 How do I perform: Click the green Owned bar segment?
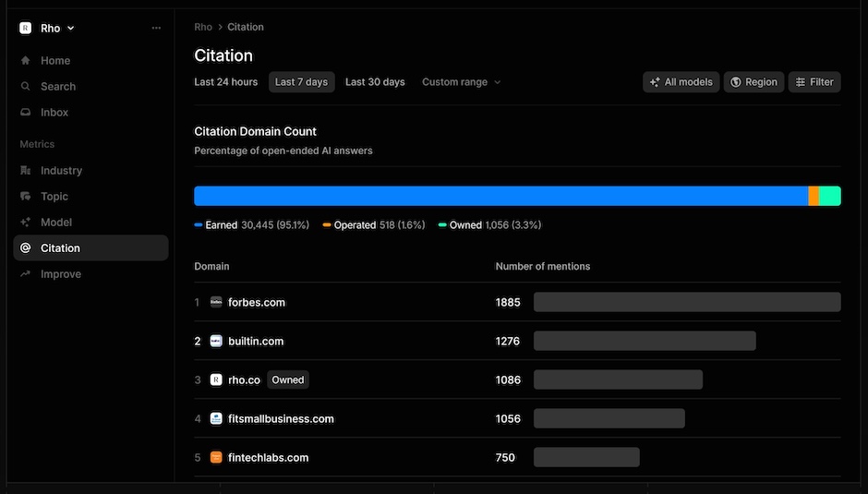point(830,196)
